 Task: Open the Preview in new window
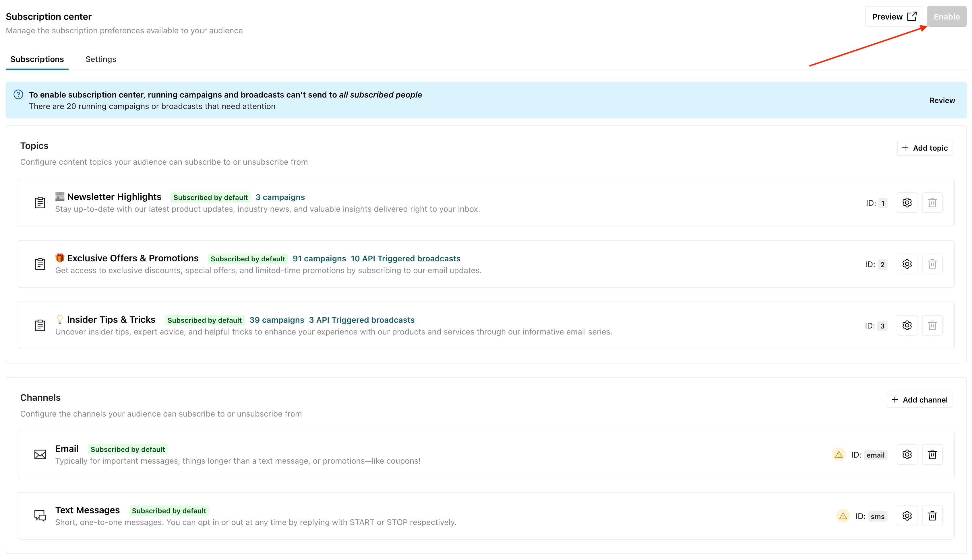point(893,16)
